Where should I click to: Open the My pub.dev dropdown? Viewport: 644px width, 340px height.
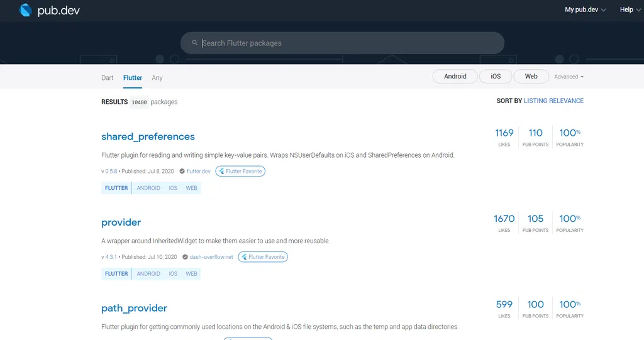tap(586, 9)
